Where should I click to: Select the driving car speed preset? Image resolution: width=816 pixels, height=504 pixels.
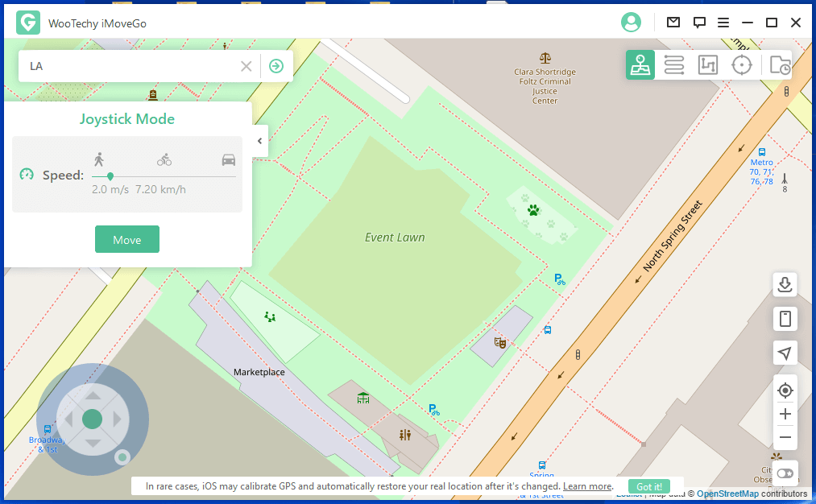[x=229, y=159]
